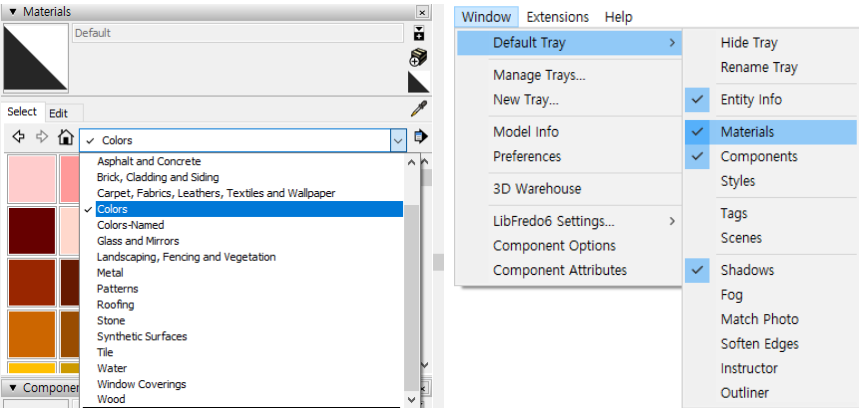Screen dimensions: 860x408
Task: Expand the Default Tray submenu
Action: [x=569, y=43]
